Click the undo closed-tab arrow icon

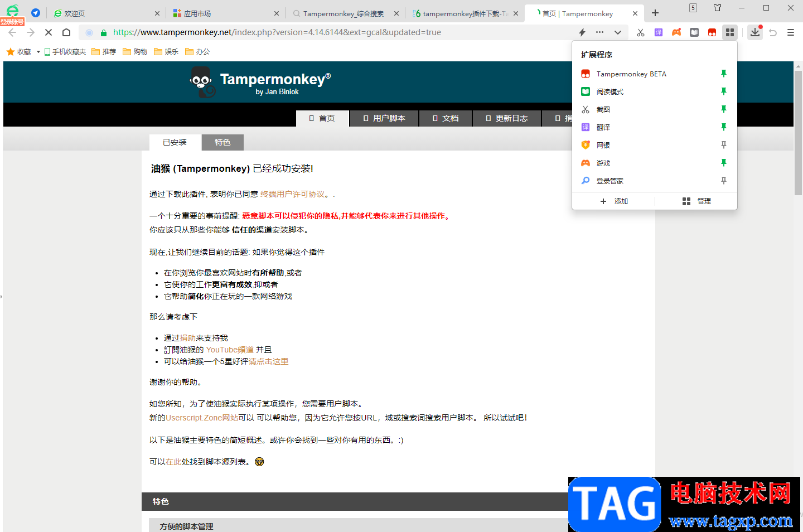point(773,32)
